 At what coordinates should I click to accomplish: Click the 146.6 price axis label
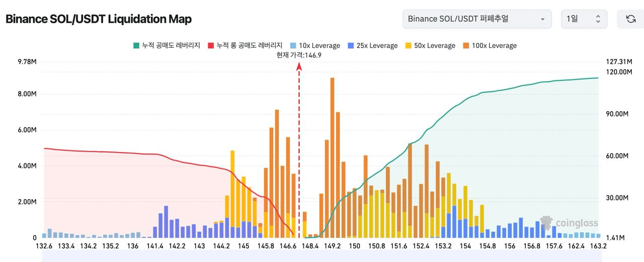pos(288,246)
